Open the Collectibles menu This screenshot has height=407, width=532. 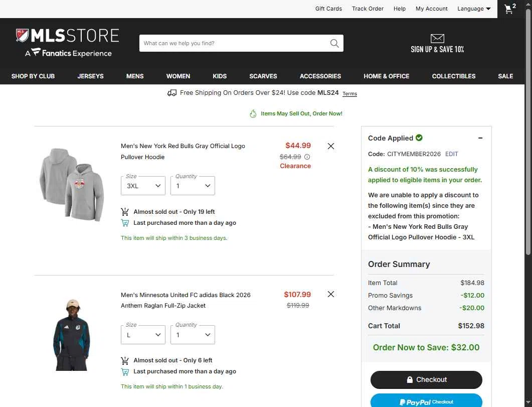click(454, 76)
